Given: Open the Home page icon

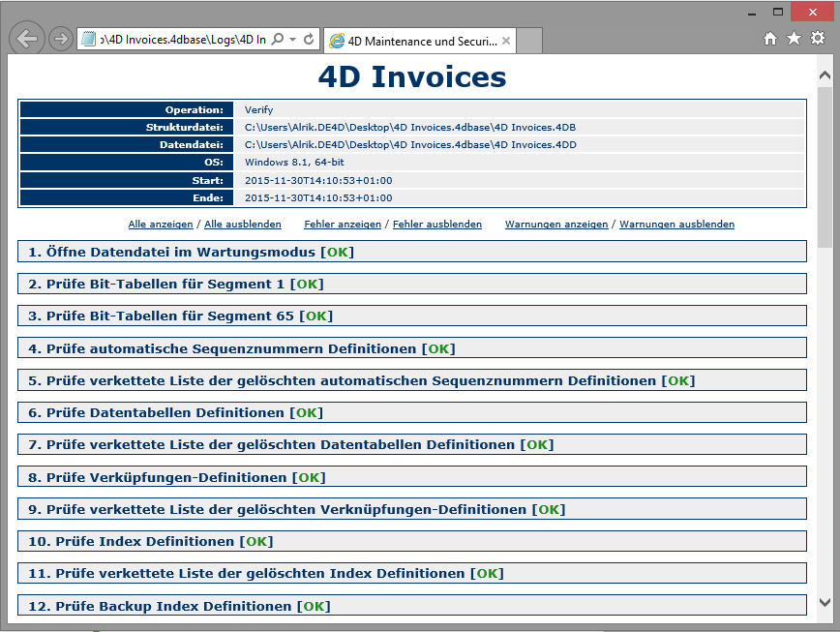Looking at the screenshot, I should click(770, 39).
